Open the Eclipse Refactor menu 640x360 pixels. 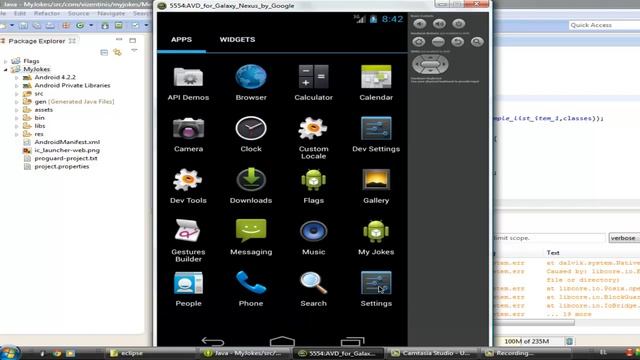[x=47, y=13]
